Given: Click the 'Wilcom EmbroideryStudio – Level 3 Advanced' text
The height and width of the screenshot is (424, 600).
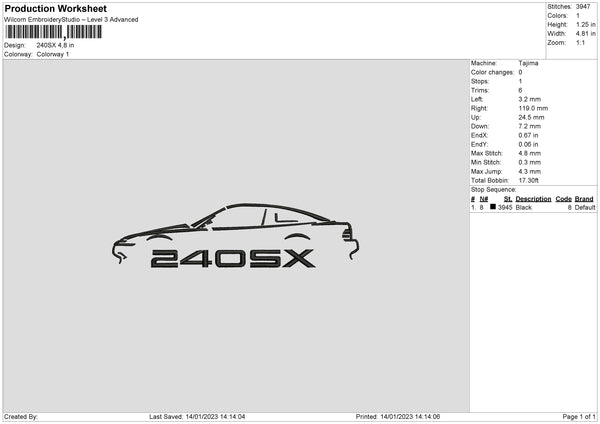Looking at the screenshot, I should click(71, 20).
